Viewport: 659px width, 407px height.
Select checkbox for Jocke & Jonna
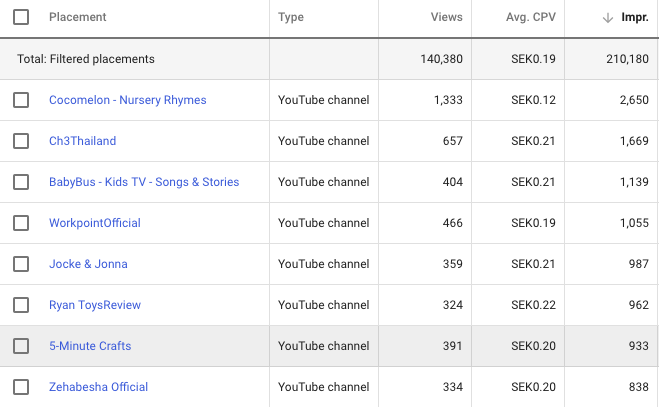click(x=21, y=264)
